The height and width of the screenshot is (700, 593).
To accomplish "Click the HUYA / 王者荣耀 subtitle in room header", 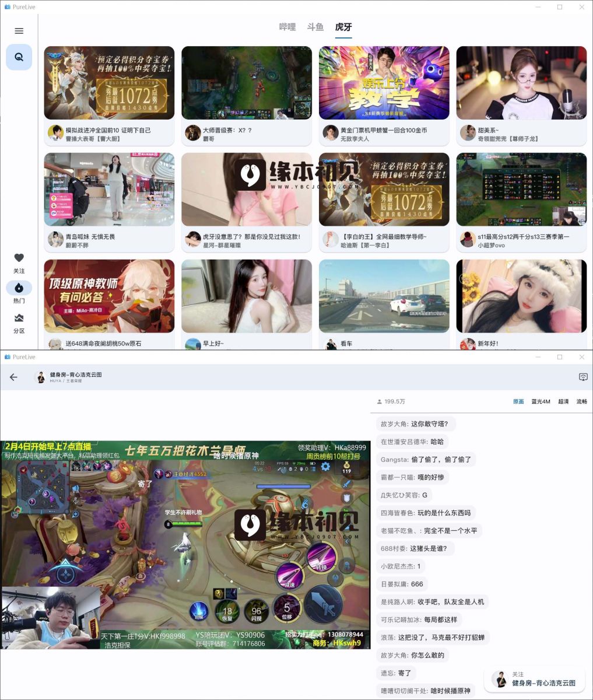I will point(66,381).
